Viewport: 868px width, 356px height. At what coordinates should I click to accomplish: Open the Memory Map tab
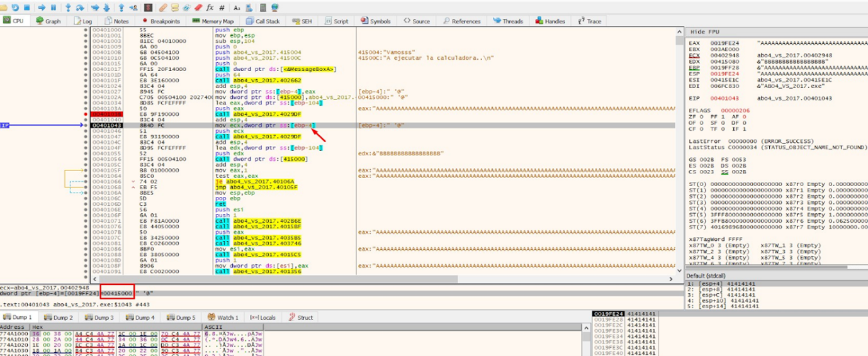(213, 21)
